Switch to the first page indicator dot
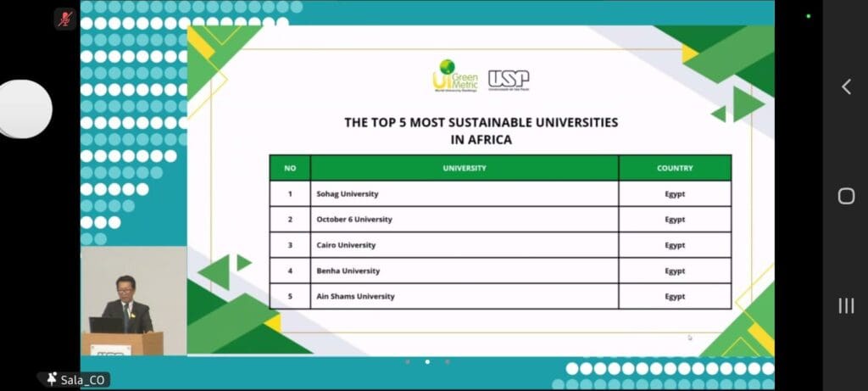Screen dimensions: 868x391 coord(407,362)
